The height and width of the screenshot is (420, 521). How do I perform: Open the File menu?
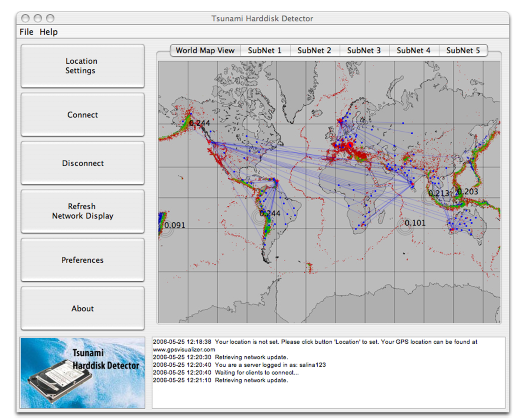[x=26, y=32]
